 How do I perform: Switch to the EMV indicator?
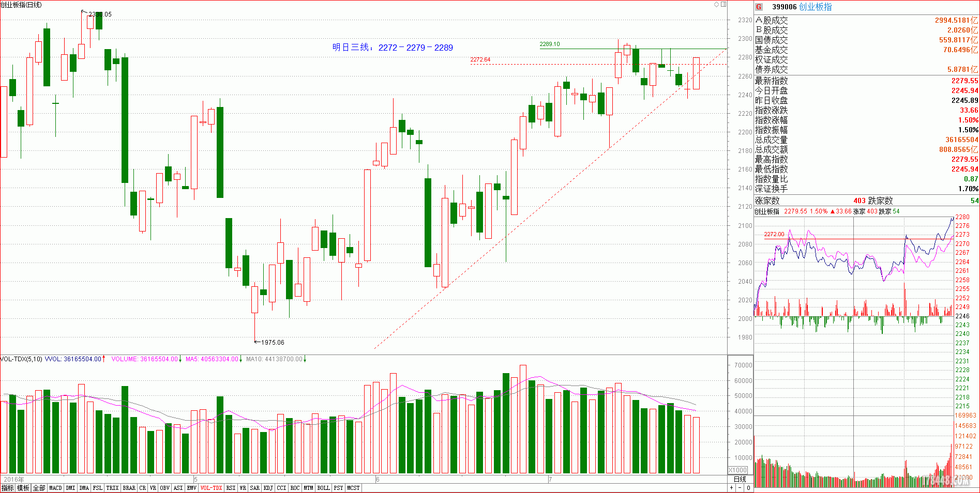[192, 488]
